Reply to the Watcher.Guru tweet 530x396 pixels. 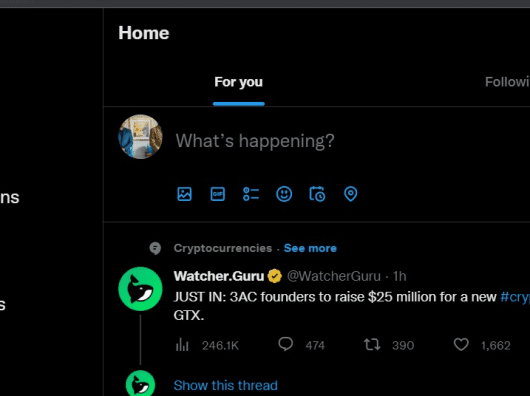286,345
